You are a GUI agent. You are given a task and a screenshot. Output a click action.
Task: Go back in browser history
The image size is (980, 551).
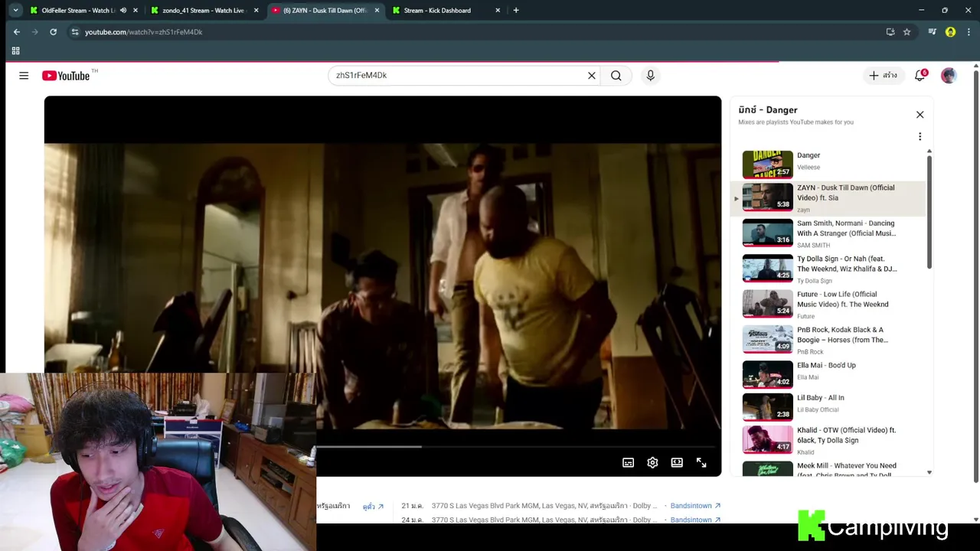click(17, 32)
